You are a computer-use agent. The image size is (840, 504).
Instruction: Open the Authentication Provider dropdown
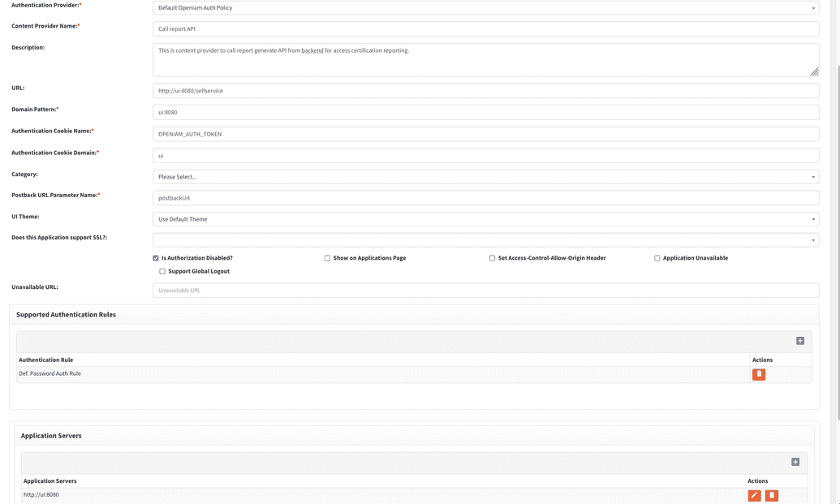pyautogui.click(x=485, y=7)
